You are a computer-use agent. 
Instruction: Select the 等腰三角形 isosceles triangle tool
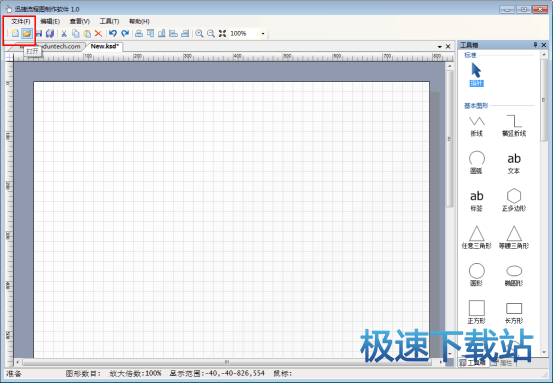(x=514, y=237)
